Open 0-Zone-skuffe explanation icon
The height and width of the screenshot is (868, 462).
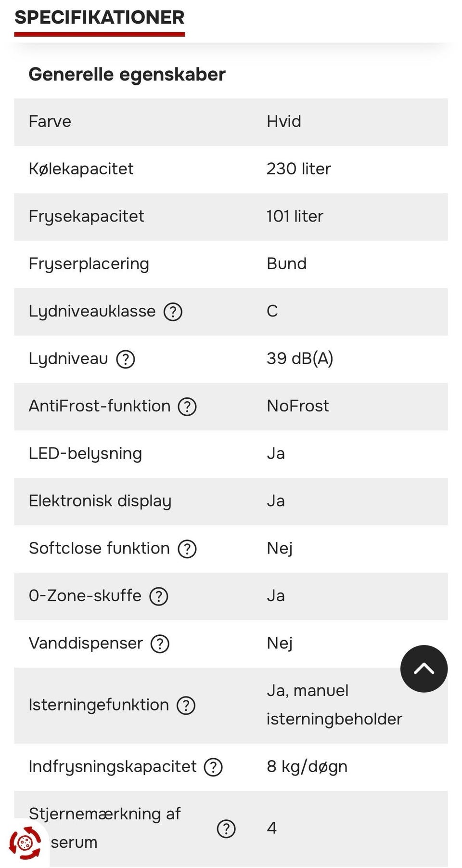pyautogui.click(x=159, y=596)
